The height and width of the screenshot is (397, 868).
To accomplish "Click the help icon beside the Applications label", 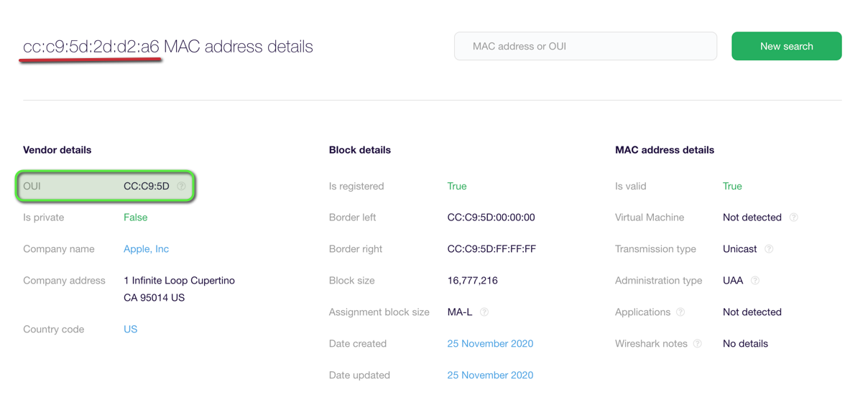I will pos(680,312).
